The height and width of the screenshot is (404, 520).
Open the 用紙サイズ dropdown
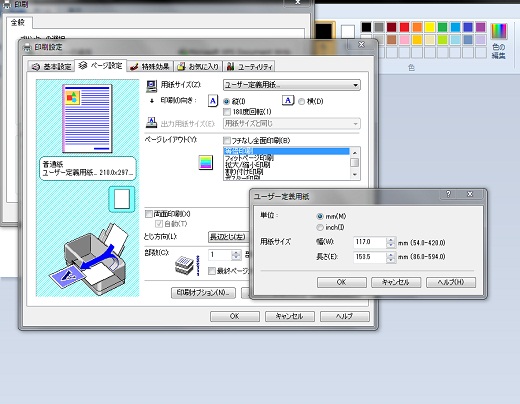tap(292, 85)
